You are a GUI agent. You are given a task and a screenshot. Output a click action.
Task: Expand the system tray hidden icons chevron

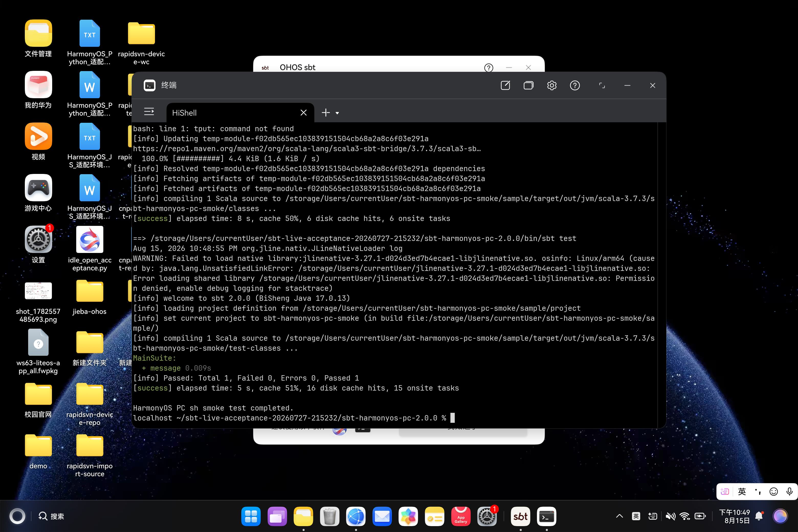point(619,516)
